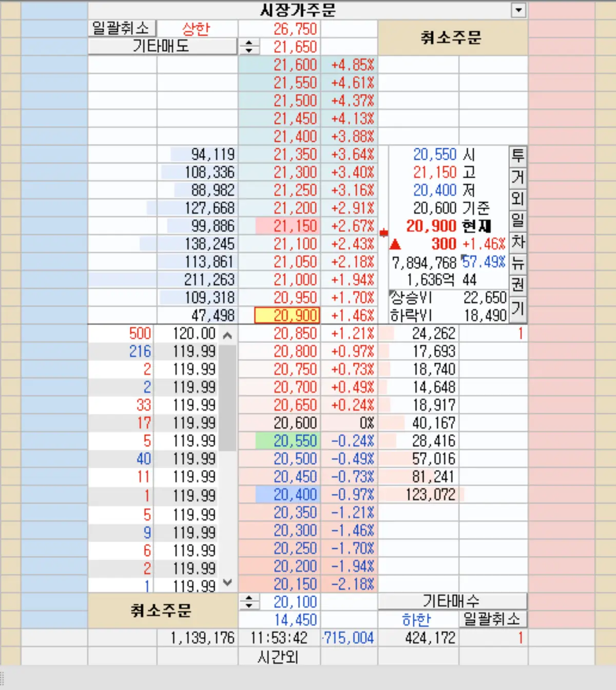
Task: Select the 거 (broker) panel icon
Action: pyautogui.click(x=517, y=177)
